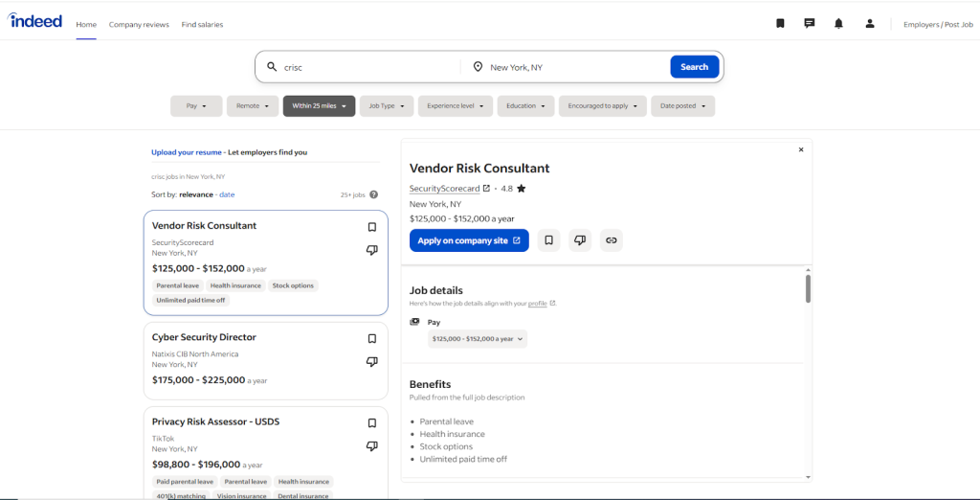Expand the $125,000 - $152,000 pay dropdown
The height and width of the screenshot is (500, 980).
point(478,338)
